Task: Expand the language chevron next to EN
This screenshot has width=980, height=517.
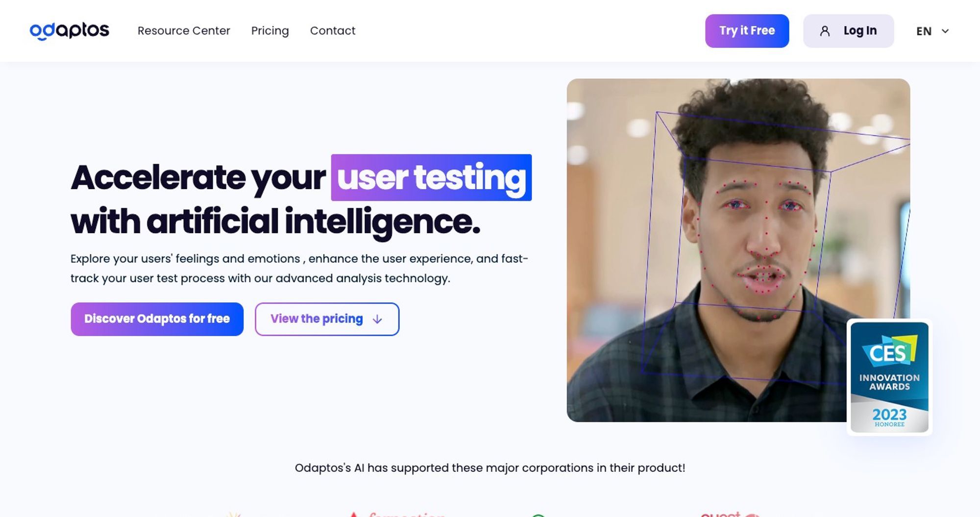Action: click(945, 31)
